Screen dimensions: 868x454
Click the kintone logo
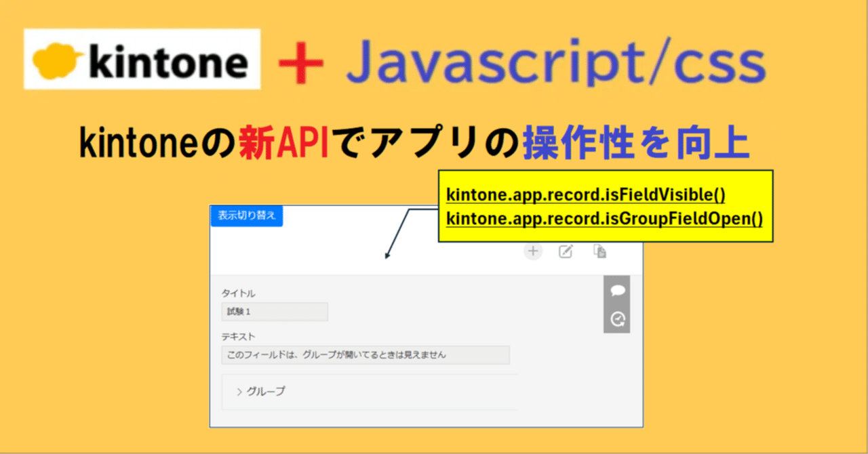tap(142, 59)
